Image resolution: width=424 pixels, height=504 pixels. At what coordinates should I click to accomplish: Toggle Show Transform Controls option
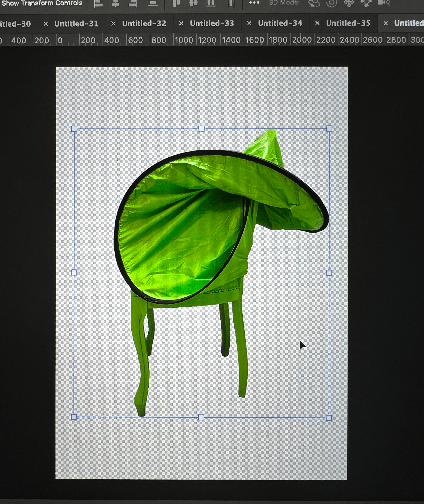(42, 3)
